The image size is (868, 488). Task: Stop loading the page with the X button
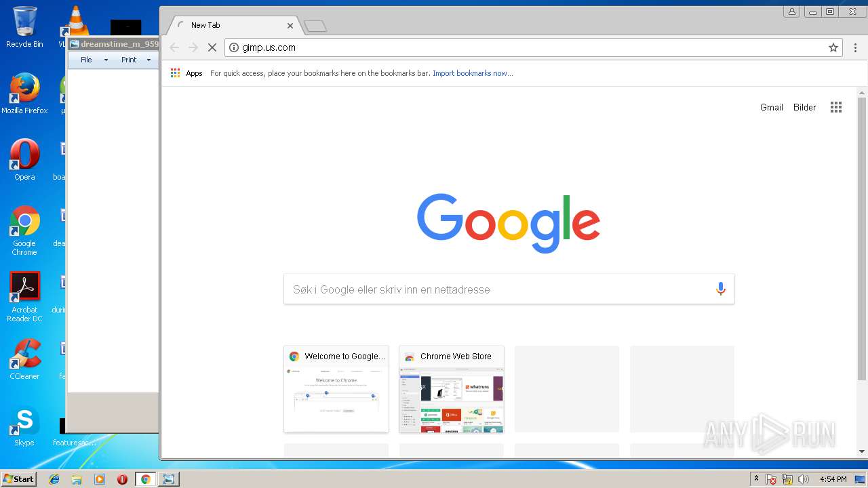coord(212,47)
